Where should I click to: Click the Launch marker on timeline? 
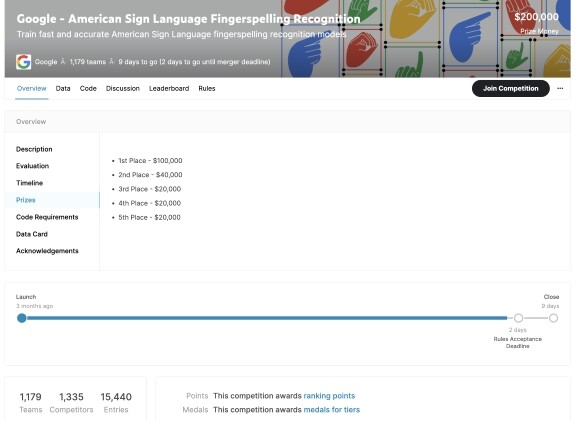coord(22,318)
